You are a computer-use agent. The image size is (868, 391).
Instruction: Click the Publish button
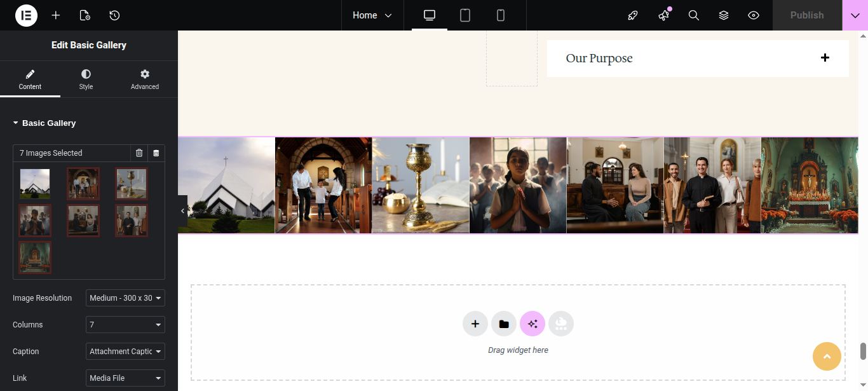pyautogui.click(x=807, y=15)
